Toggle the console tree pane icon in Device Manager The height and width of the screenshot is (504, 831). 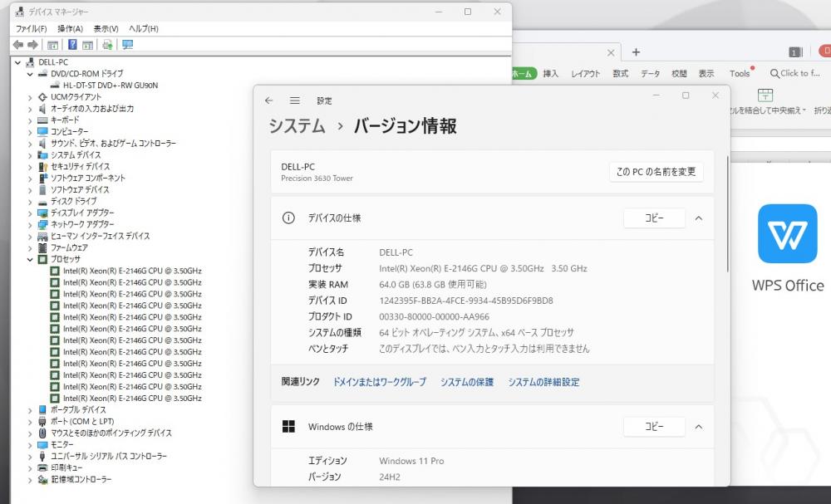click(x=52, y=45)
